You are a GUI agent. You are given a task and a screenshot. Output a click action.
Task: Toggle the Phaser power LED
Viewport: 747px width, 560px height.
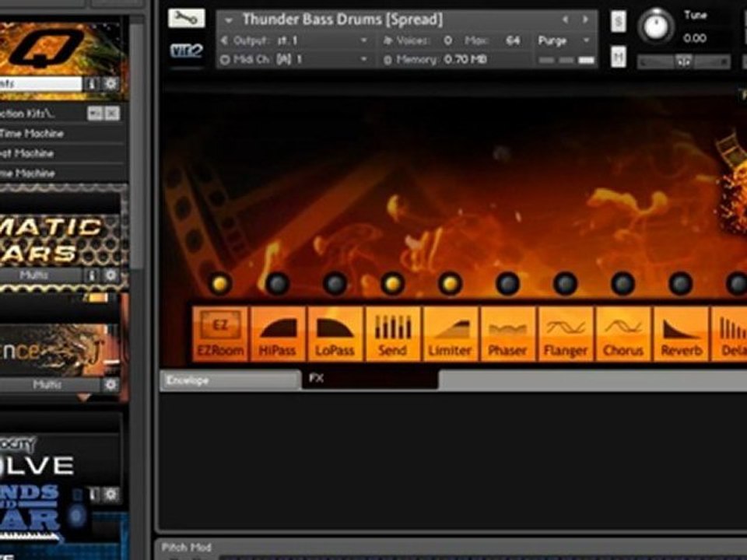(x=508, y=284)
